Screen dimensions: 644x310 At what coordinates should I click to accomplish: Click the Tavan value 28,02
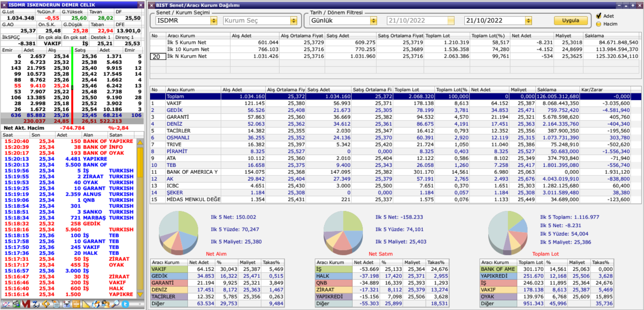tap(105, 18)
